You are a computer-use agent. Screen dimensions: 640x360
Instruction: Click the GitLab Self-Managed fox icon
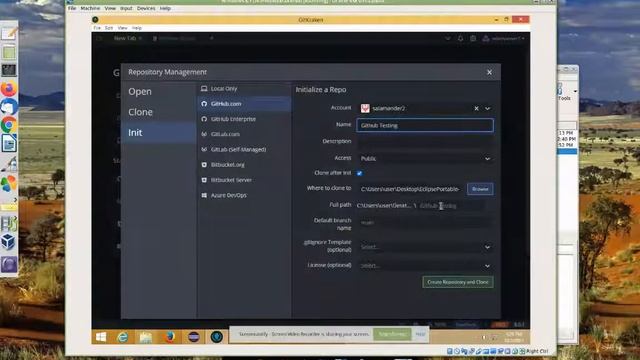[204, 149]
